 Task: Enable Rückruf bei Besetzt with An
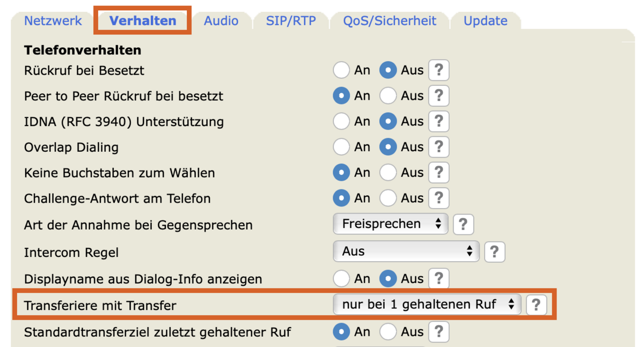coord(341,70)
